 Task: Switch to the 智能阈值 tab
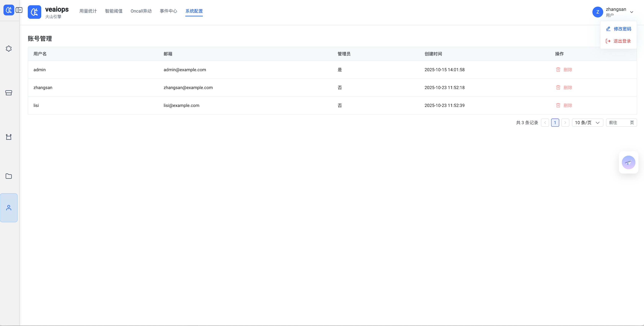tap(114, 11)
